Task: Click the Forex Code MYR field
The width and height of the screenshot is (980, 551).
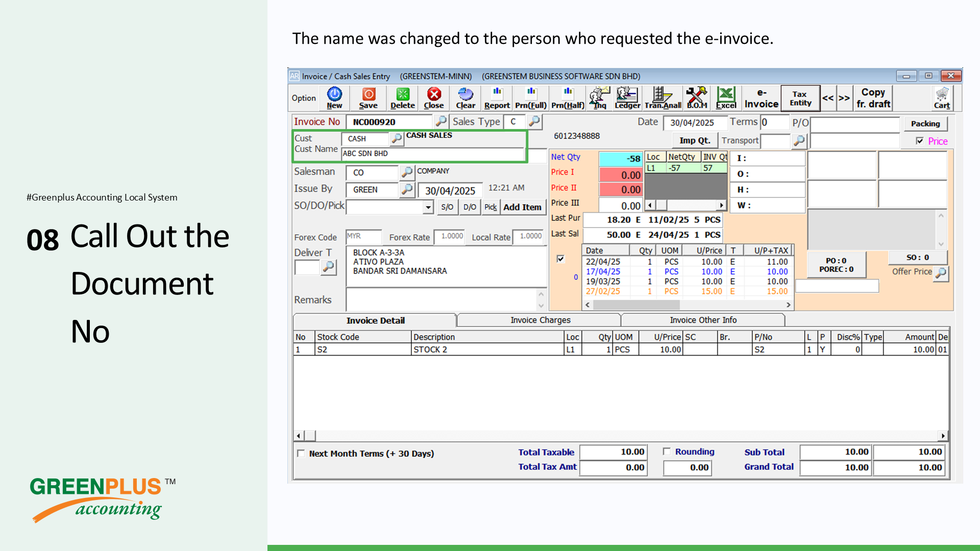Action: pyautogui.click(x=363, y=236)
